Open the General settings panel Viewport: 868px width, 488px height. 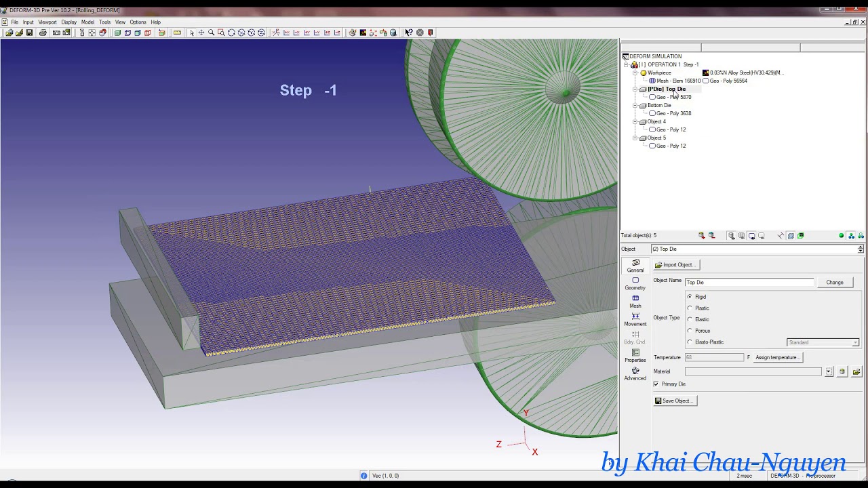tap(635, 266)
